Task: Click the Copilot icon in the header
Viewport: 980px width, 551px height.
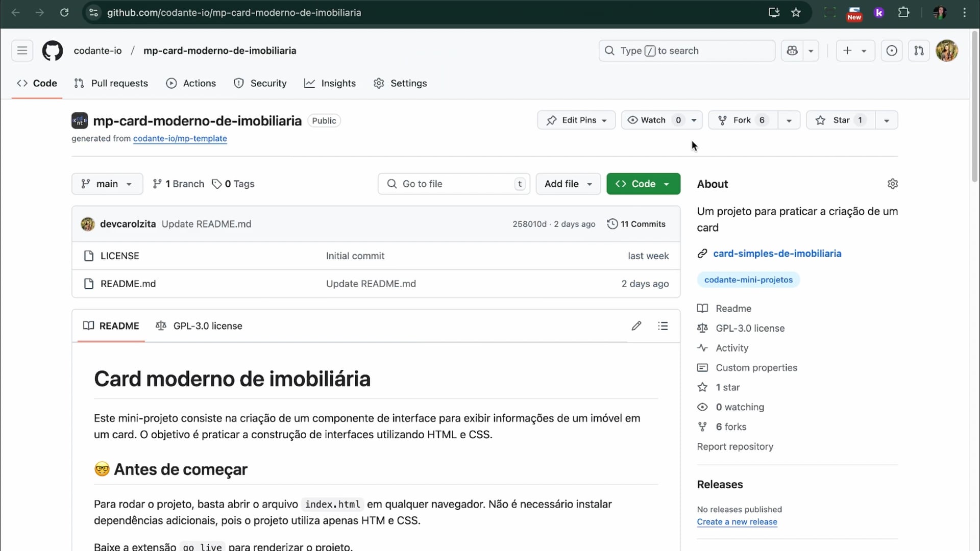Action: (x=792, y=51)
